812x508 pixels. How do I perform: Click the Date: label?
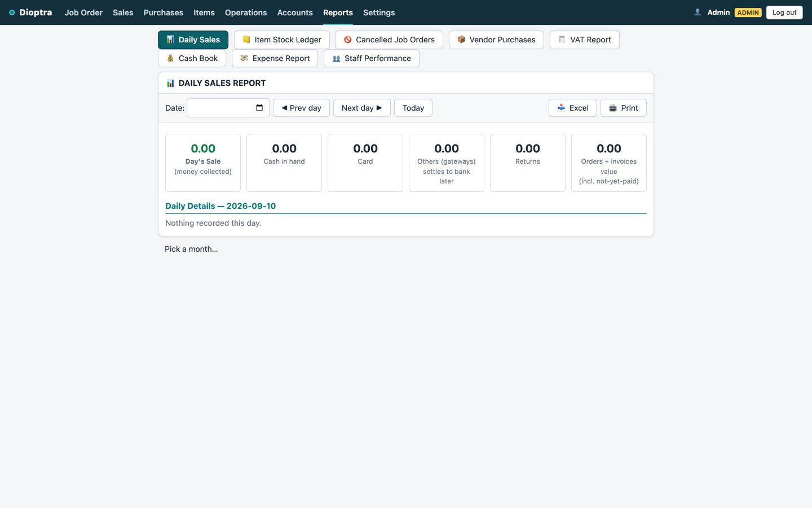175,108
